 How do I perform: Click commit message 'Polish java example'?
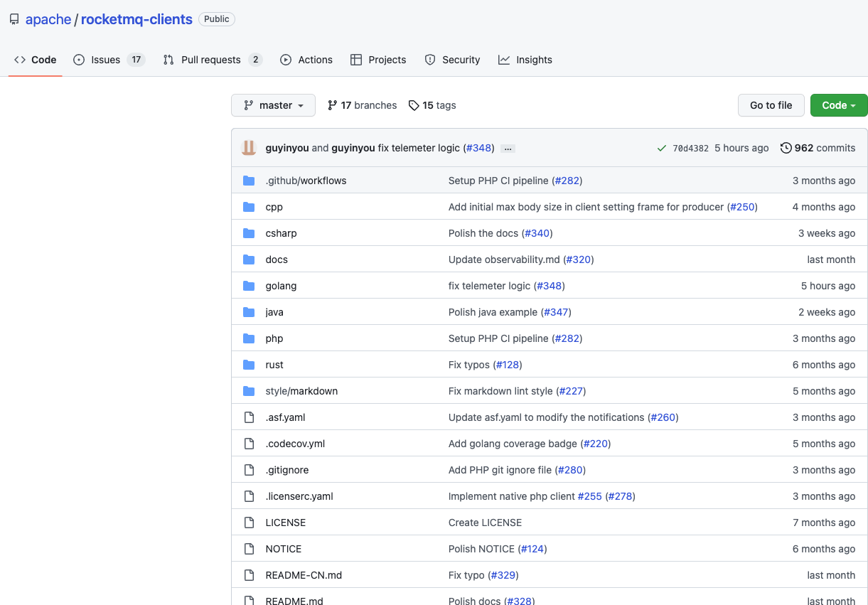click(x=493, y=312)
